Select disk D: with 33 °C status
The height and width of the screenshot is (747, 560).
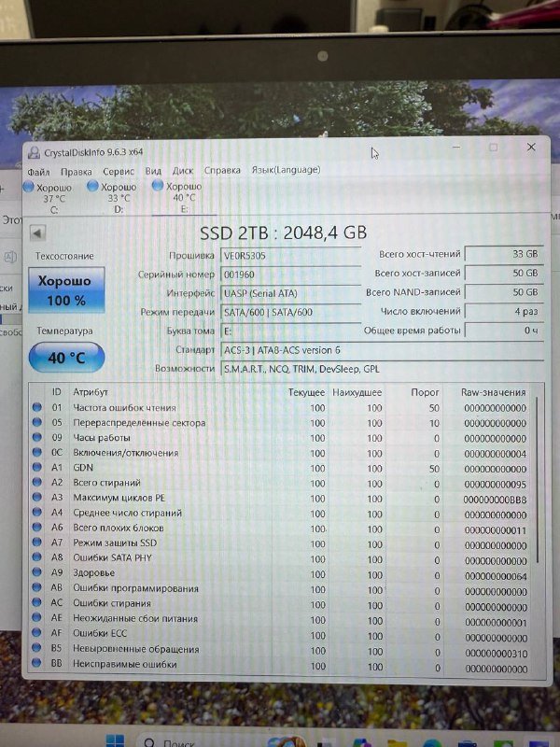112,197
